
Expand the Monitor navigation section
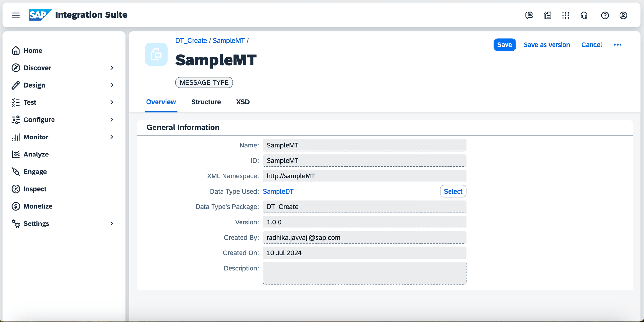112,137
